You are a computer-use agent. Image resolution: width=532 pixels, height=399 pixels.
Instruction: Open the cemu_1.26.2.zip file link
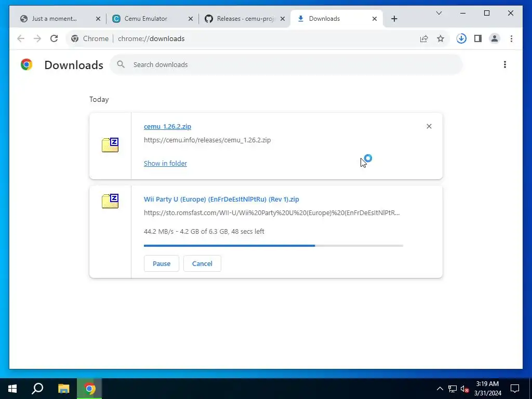coord(167,126)
